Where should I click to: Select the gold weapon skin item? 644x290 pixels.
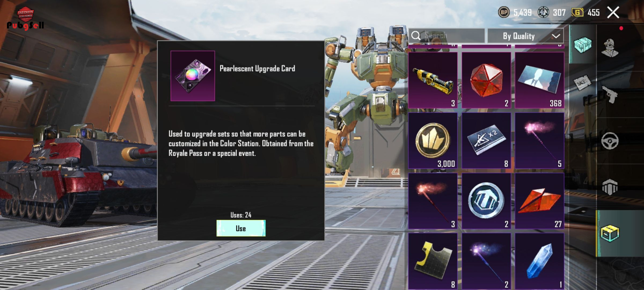pos(433,80)
